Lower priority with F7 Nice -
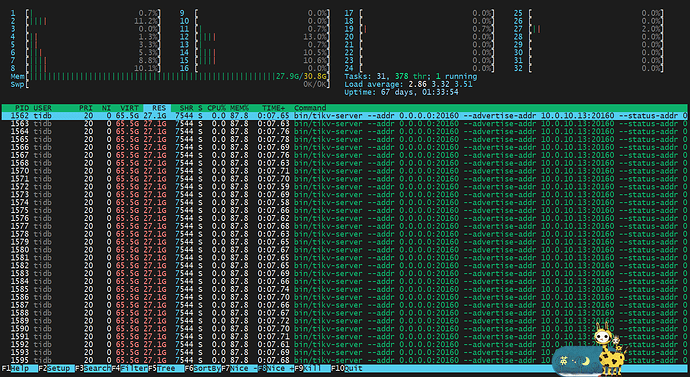 (239, 368)
